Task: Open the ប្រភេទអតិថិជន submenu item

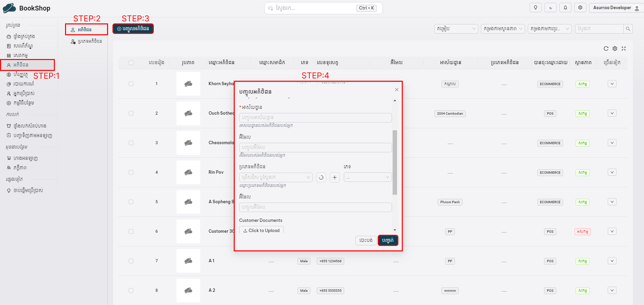Action: pos(86,41)
